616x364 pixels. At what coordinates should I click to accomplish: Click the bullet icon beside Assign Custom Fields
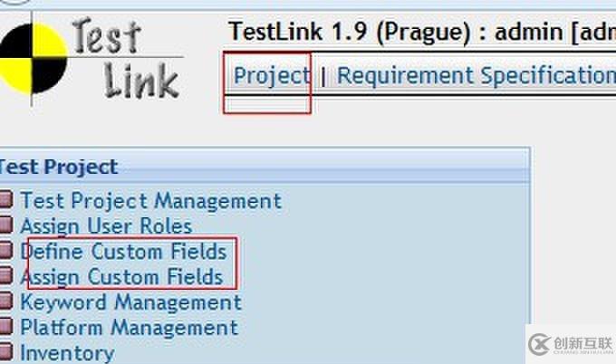point(5,277)
